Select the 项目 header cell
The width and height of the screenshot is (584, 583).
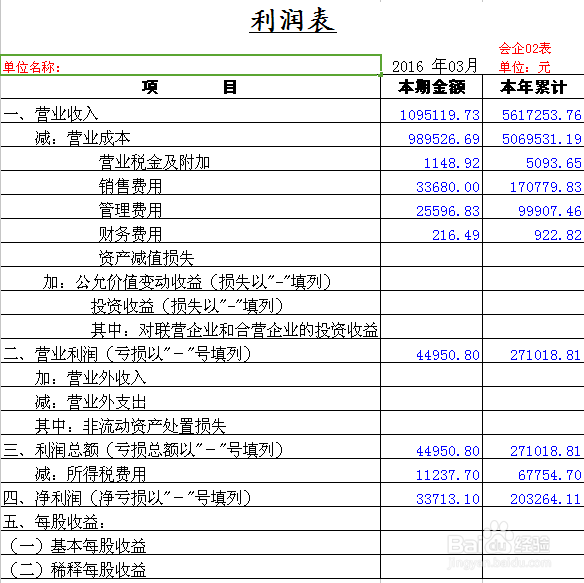(x=190, y=87)
